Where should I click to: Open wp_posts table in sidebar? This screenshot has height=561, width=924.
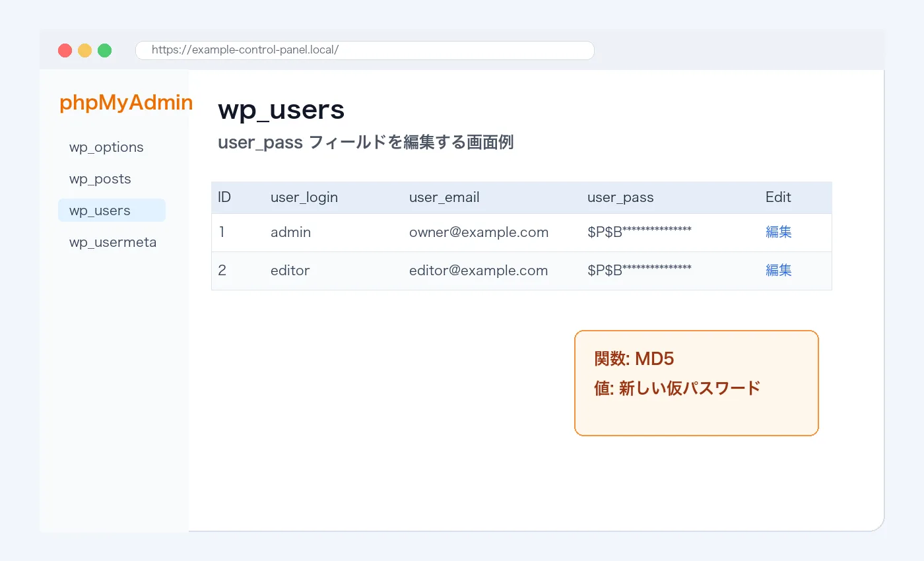click(100, 179)
